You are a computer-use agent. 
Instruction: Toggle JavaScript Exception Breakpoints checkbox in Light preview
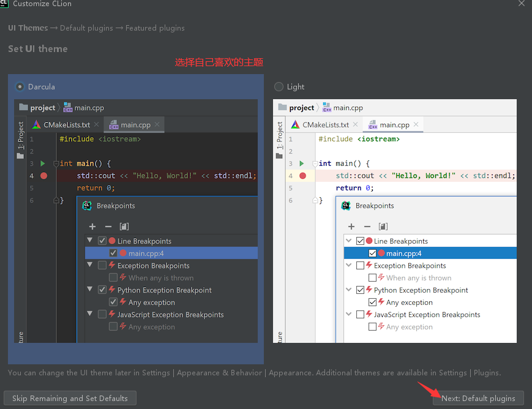point(360,315)
